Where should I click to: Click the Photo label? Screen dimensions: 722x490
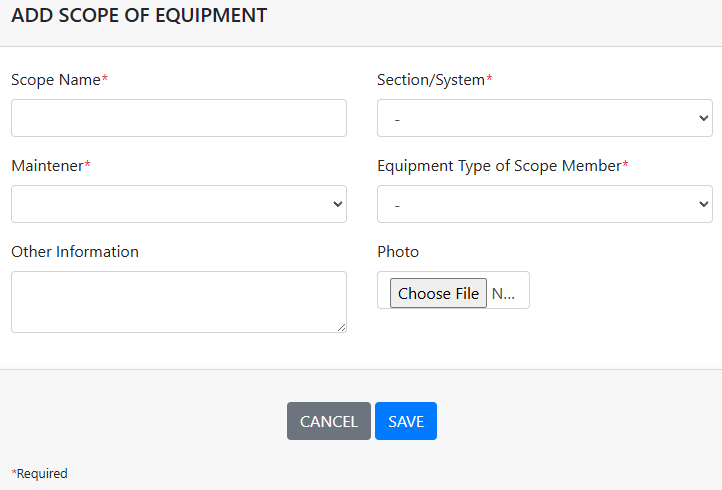[x=398, y=252]
